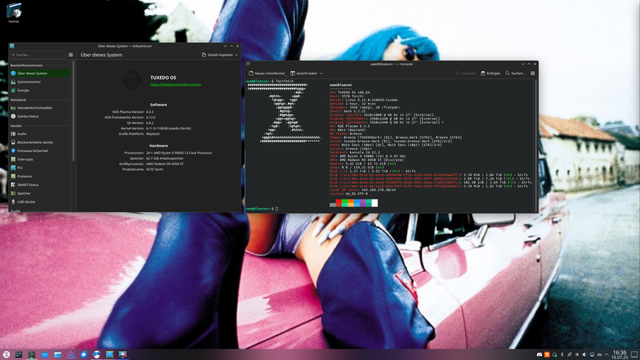This screenshot has height=360, width=640.
Task: Click the Infozentrum window title icon
Action: coord(12,46)
